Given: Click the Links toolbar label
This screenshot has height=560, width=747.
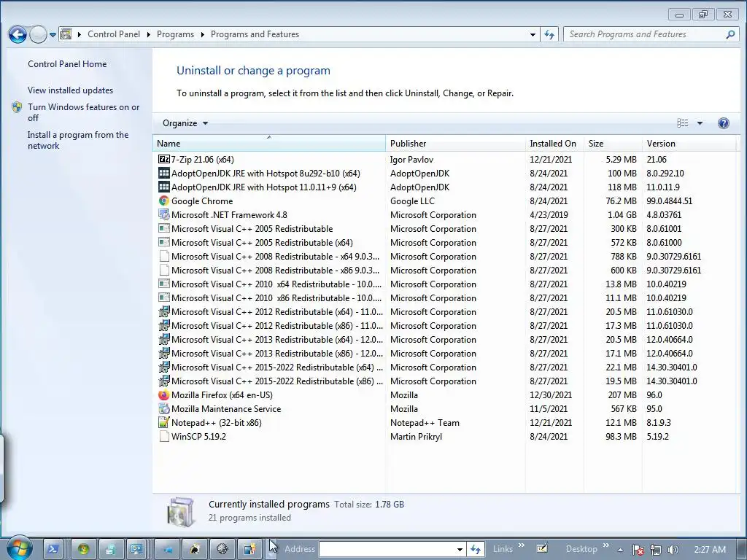Looking at the screenshot, I should point(503,549).
